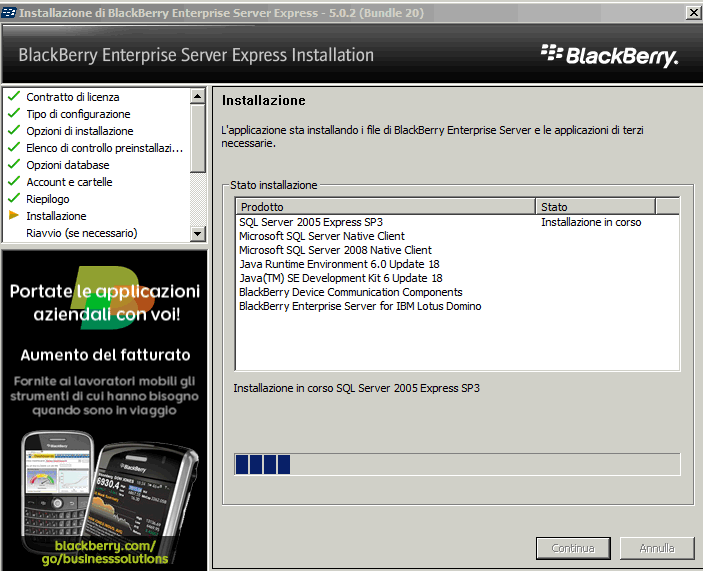The image size is (703, 571).
Task: Click the checkmark beside Opzioni di installazione
Action: tap(14, 130)
